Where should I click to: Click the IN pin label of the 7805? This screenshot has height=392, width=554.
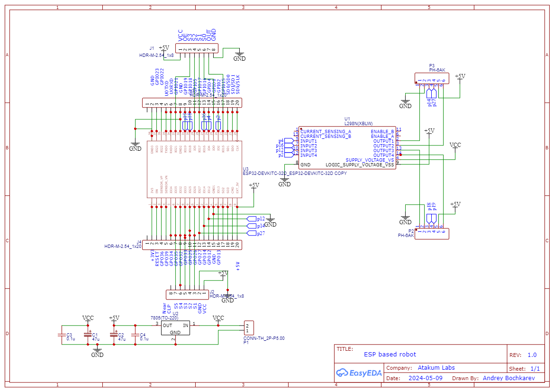[185, 325]
